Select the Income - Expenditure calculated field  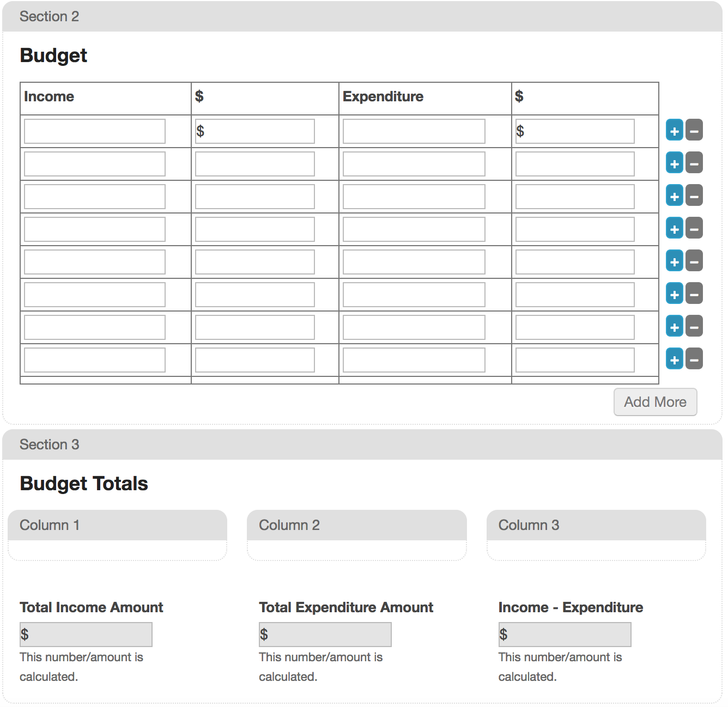565,635
